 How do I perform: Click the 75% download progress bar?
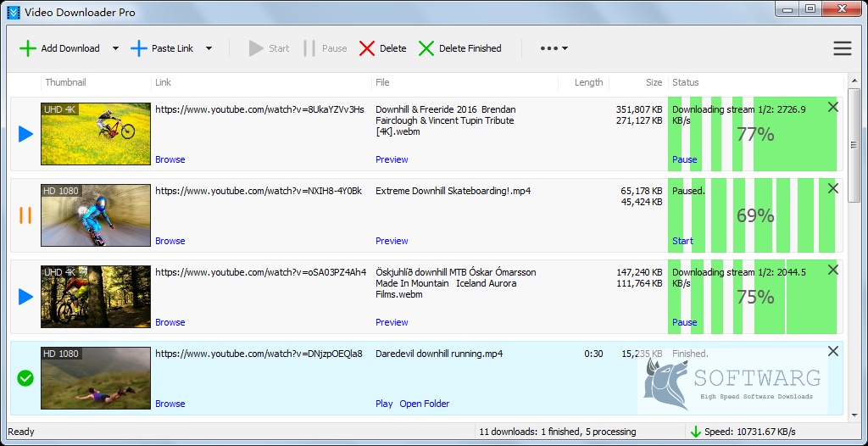pyautogui.click(x=755, y=297)
